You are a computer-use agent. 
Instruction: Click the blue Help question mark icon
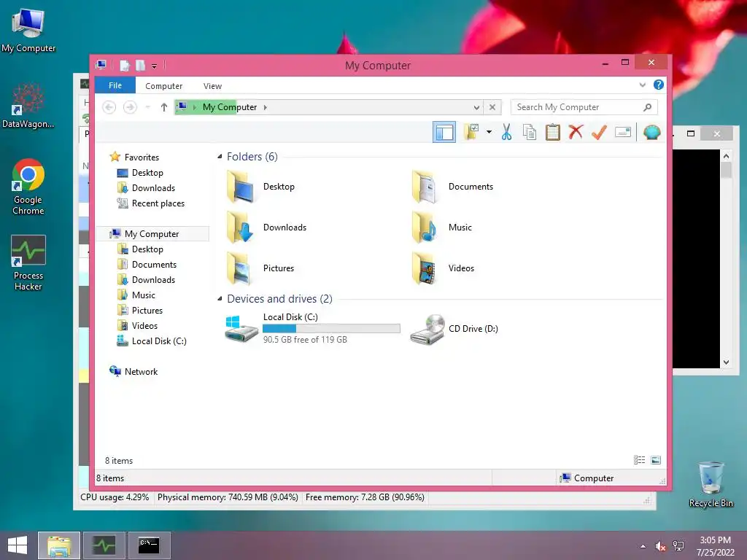(659, 85)
